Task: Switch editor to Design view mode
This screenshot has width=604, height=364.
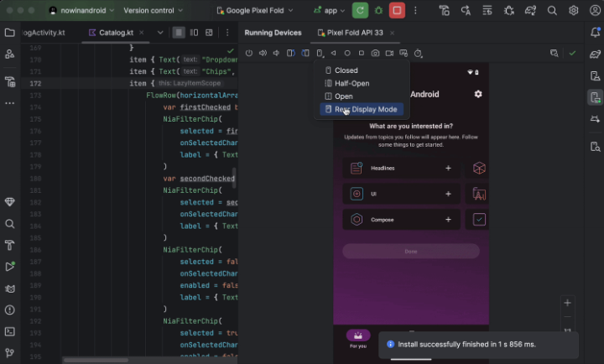Action: [x=209, y=33]
